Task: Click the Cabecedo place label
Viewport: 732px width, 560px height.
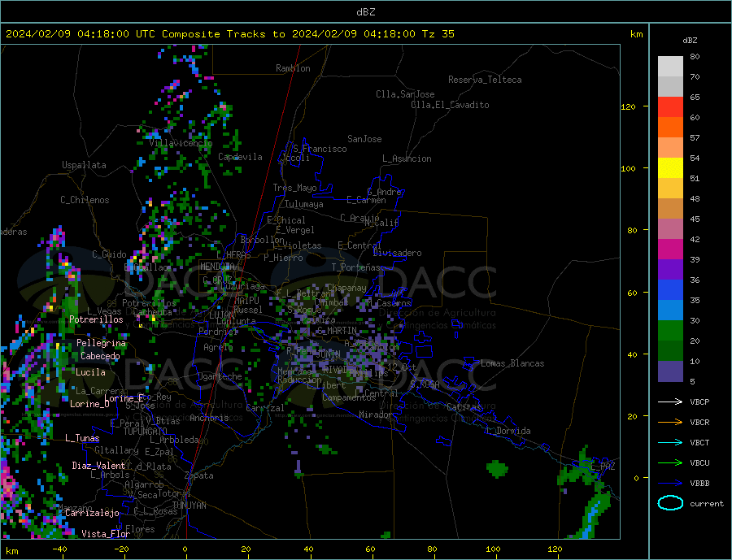Action: (x=100, y=356)
